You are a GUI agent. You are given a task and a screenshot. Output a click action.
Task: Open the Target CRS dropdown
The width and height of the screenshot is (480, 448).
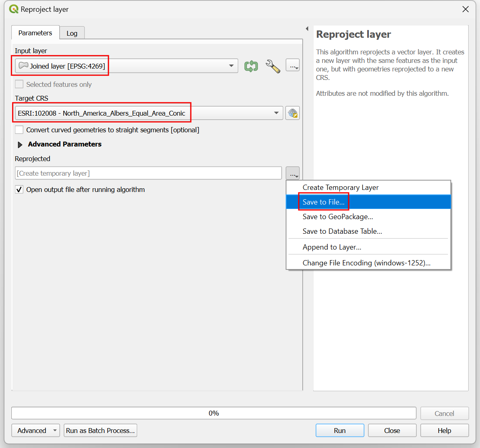pos(276,113)
